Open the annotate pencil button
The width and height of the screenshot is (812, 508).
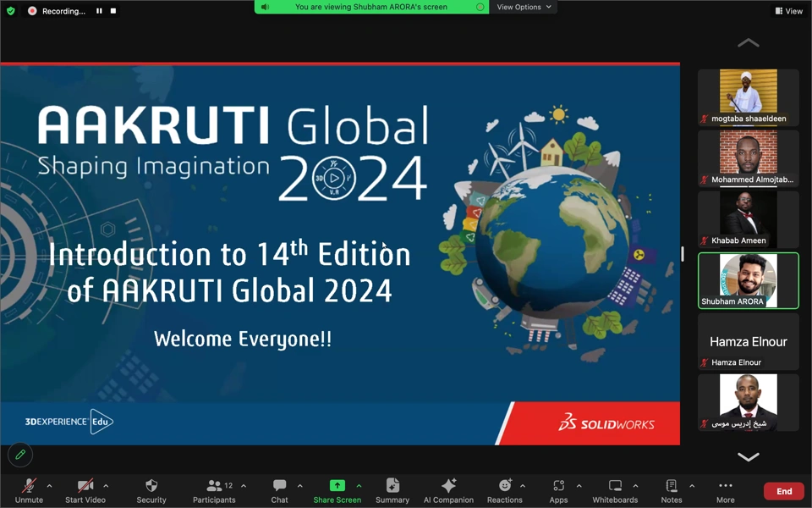click(20, 455)
